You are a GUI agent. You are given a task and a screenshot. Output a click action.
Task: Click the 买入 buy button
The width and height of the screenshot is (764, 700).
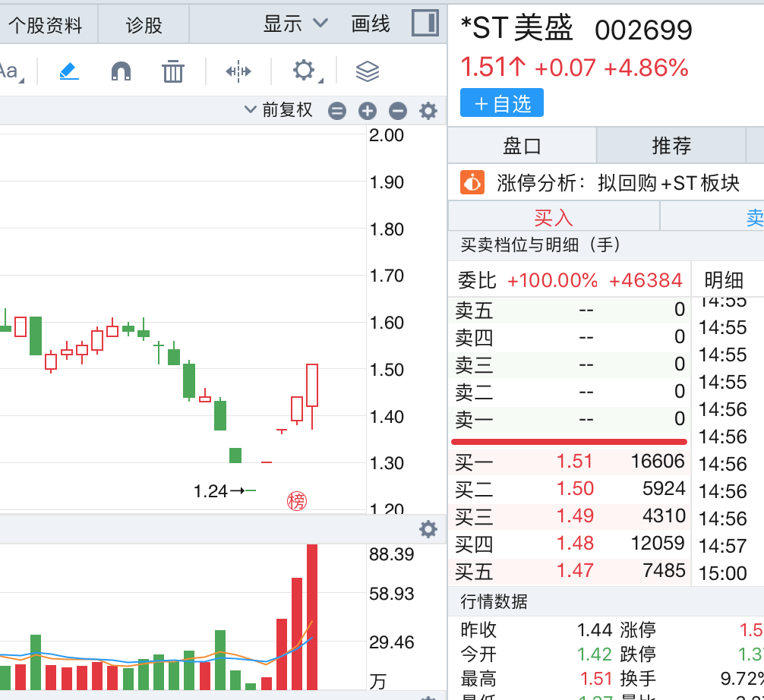click(x=553, y=218)
